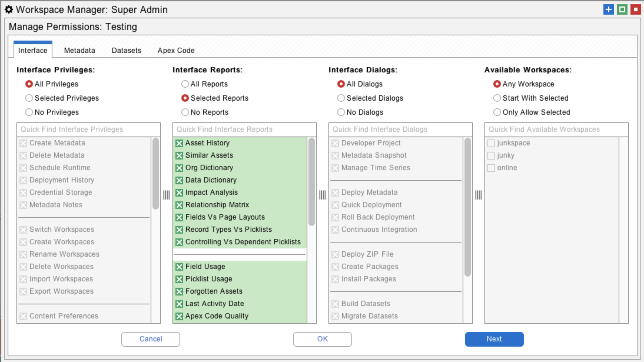
Task: Uncheck the Org Dictionary report checkbox
Action: (x=179, y=168)
